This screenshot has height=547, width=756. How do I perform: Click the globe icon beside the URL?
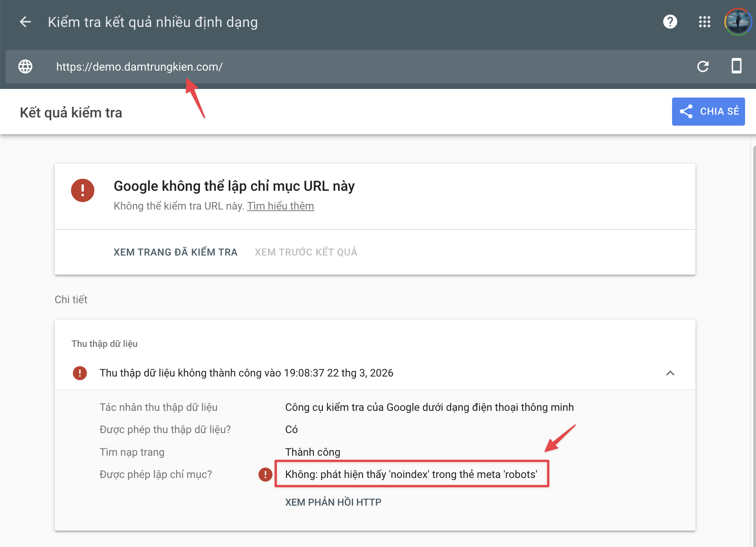coord(25,66)
